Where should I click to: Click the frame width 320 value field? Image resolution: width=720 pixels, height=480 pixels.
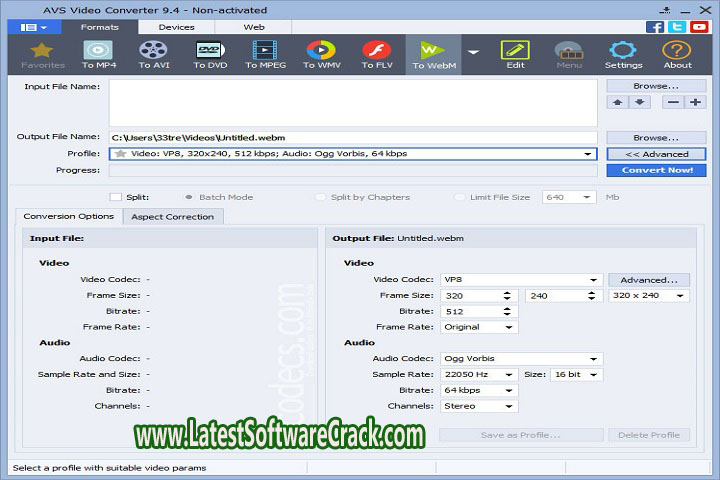pos(472,296)
